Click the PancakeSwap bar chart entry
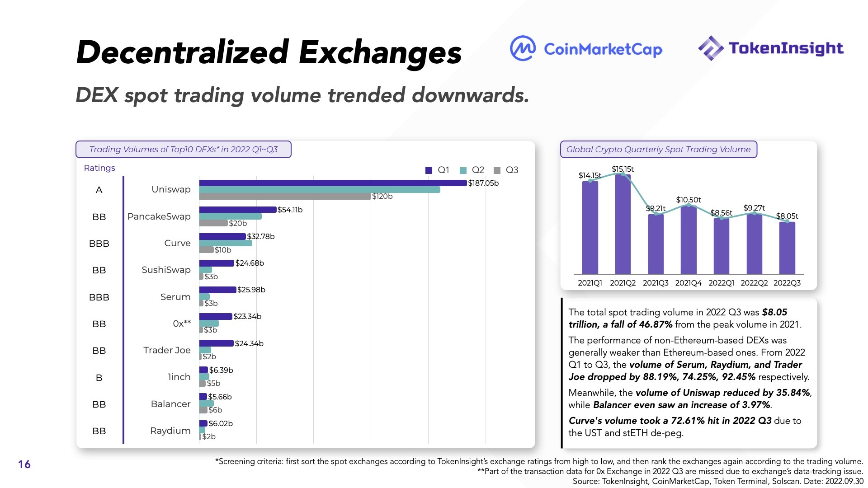This screenshot has width=868, height=488. point(237,216)
